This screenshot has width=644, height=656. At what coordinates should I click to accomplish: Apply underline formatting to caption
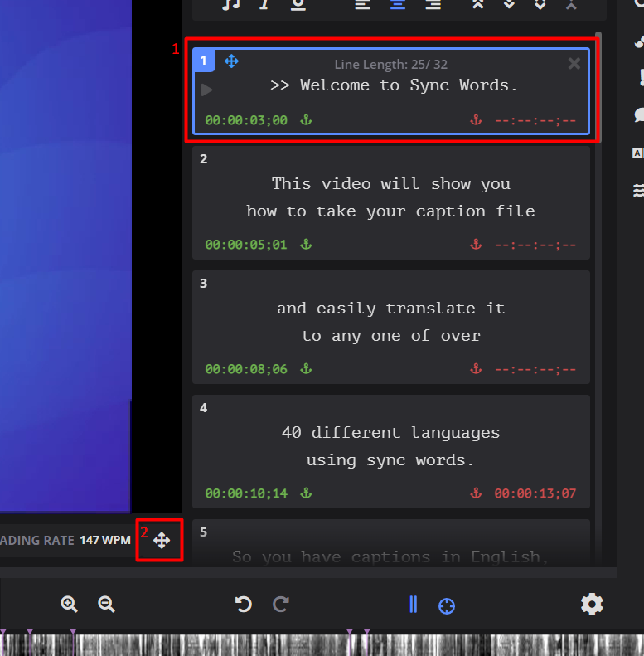click(298, 4)
